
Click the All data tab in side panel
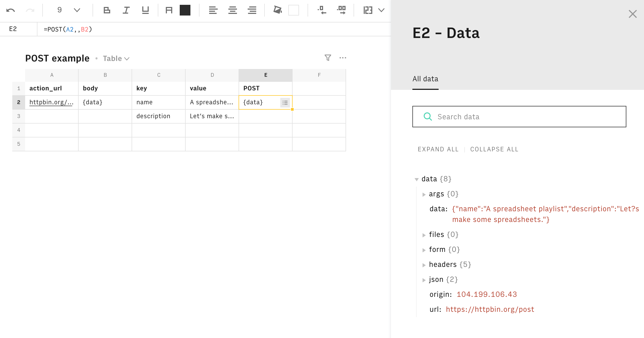point(425,79)
